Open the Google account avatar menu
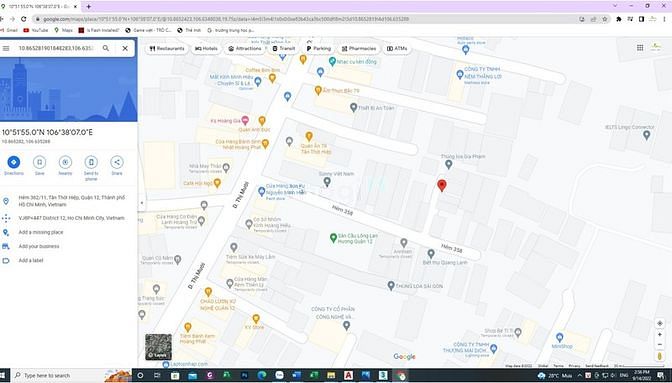Screen dimensions: 672x383 click(x=656, y=48)
